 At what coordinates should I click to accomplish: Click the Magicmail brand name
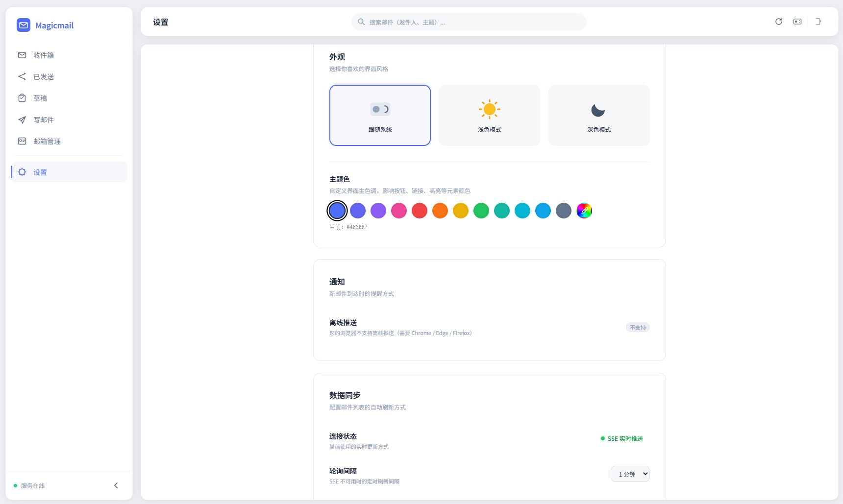tap(54, 25)
